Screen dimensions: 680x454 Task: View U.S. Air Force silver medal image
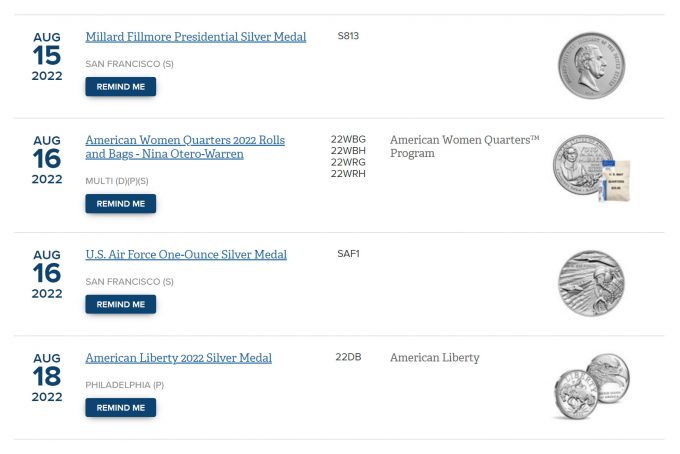(591, 283)
